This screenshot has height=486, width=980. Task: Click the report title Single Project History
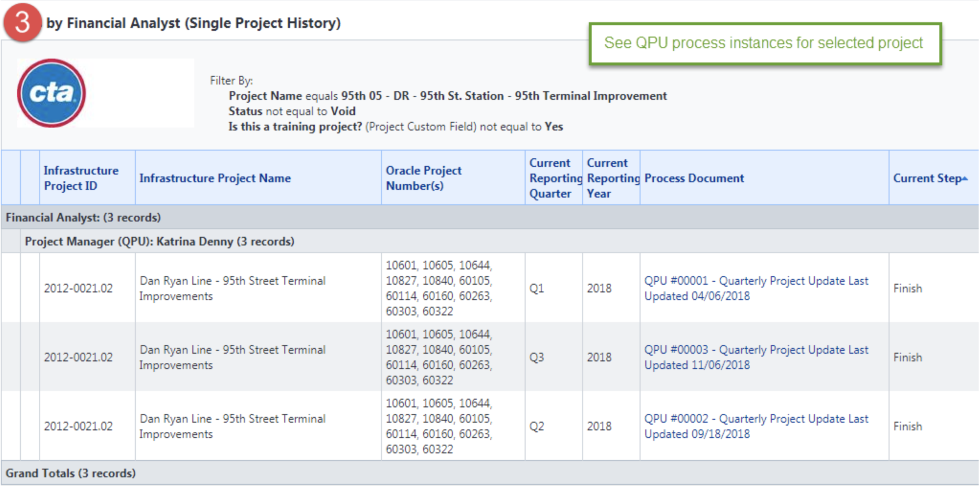coord(193,23)
